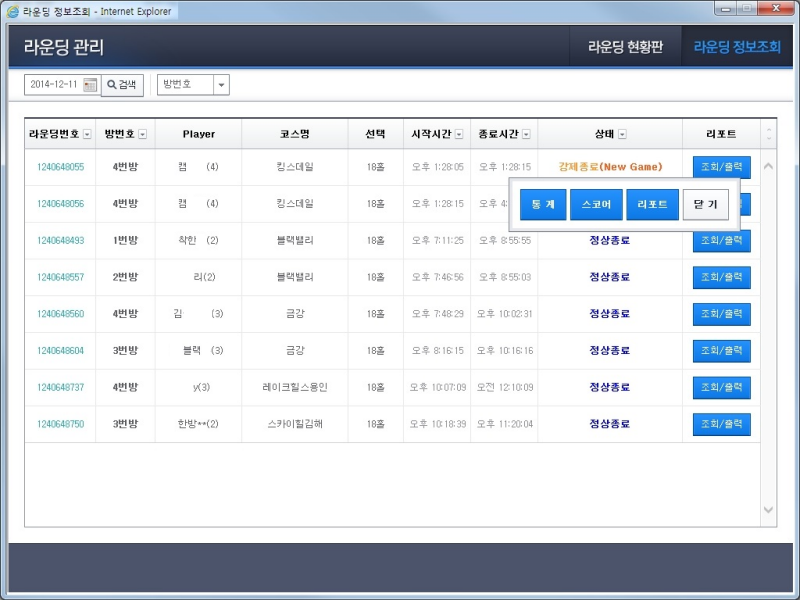Click the Internet Explorer icon in the title bar

pyautogui.click(x=12, y=10)
